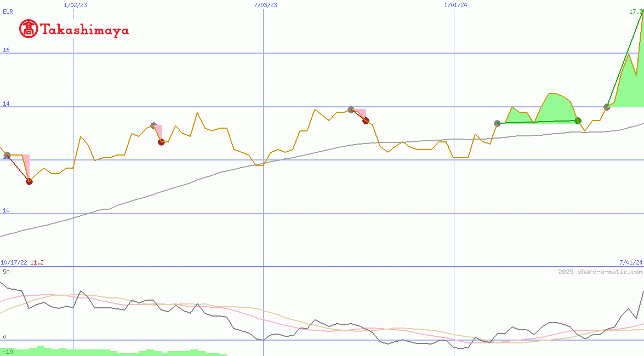Viewport: 644px width, 356px height.
Task: Click the Takashimaya brand name text
Action: (x=84, y=30)
